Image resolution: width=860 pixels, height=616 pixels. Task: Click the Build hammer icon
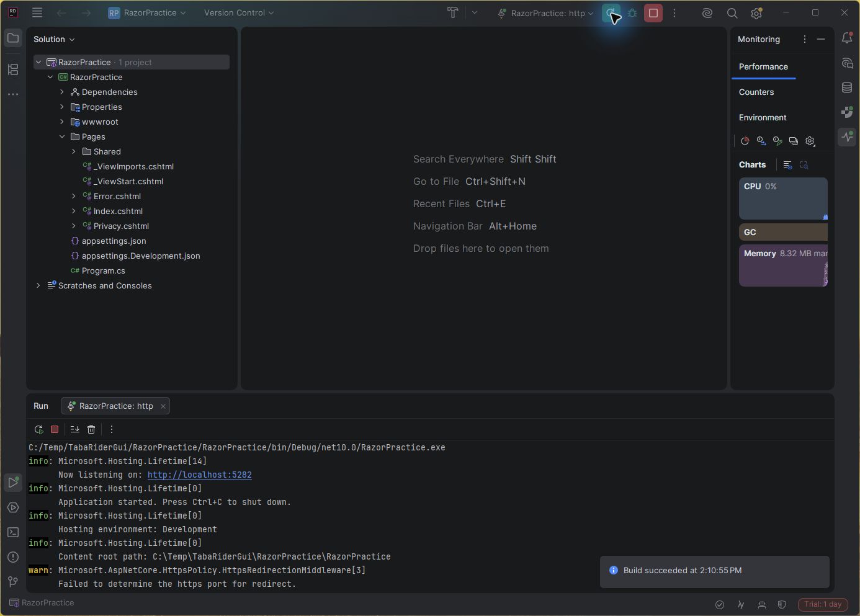(x=453, y=13)
